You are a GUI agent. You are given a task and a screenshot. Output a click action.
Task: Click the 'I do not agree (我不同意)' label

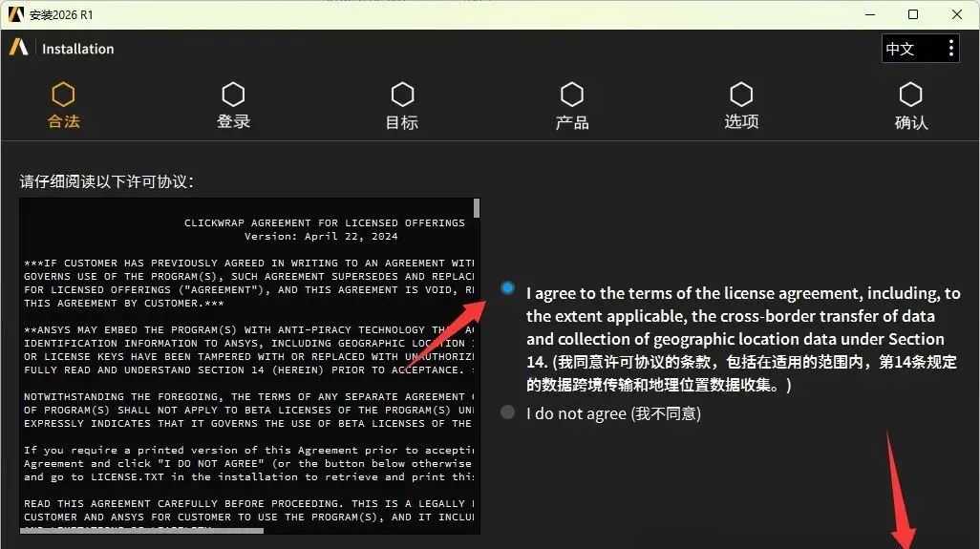point(613,413)
